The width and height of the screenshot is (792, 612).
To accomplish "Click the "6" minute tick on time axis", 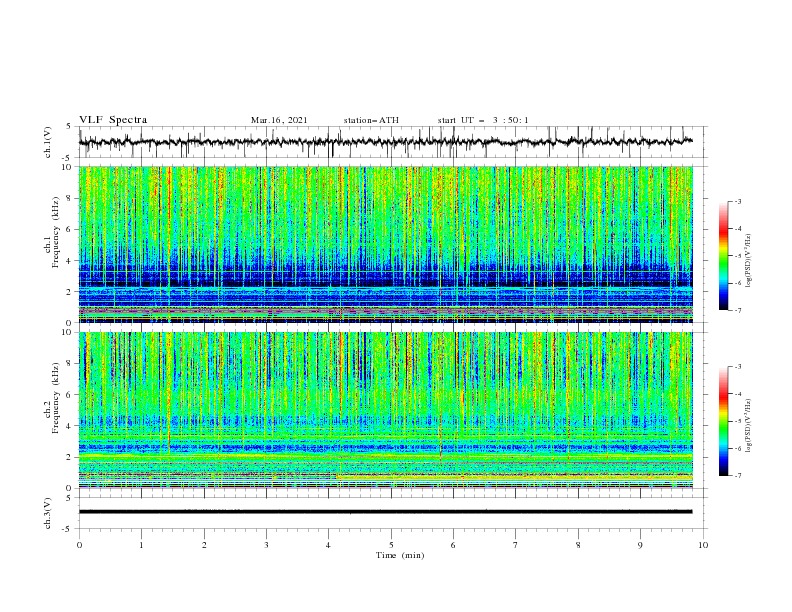I will [453, 545].
